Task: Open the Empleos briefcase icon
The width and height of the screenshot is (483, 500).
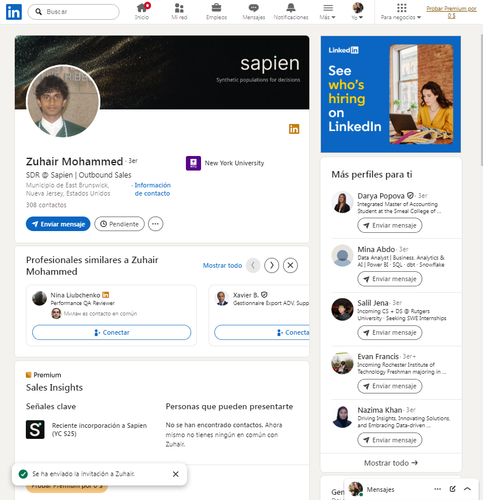Action: click(x=216, y=12)
